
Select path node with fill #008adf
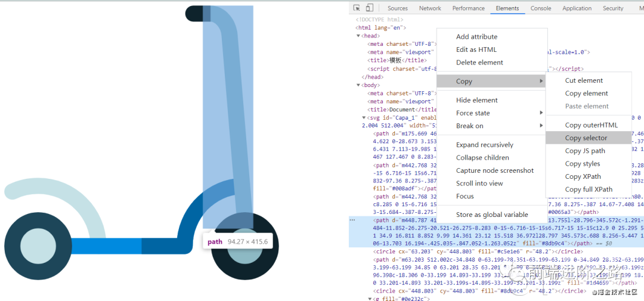tap(404, 177)
